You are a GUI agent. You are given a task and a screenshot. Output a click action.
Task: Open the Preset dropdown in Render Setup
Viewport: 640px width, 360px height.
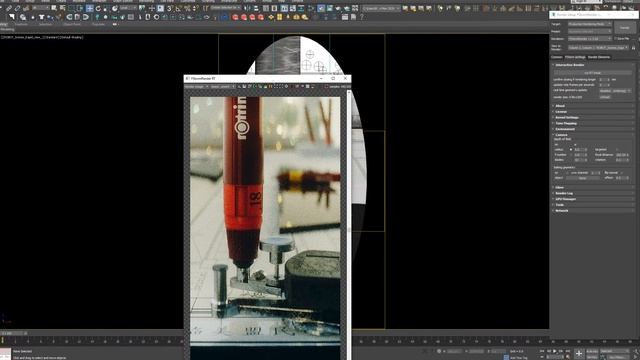pyautogui.click(x=590, y=31)
